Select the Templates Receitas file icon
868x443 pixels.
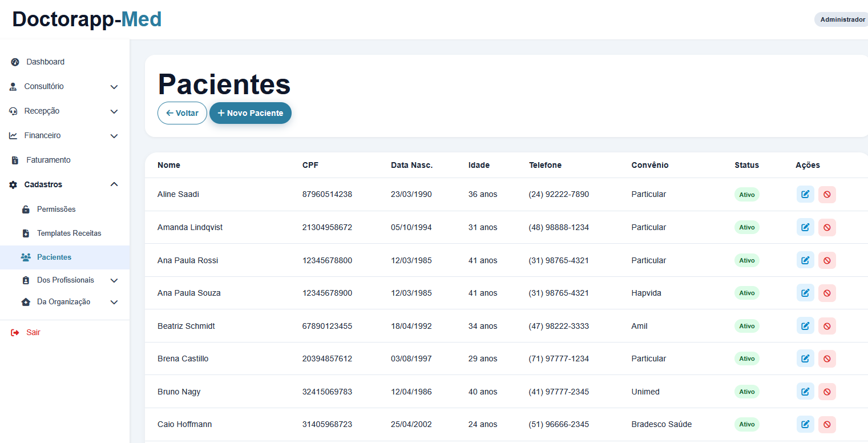click(x=26, y=233)
